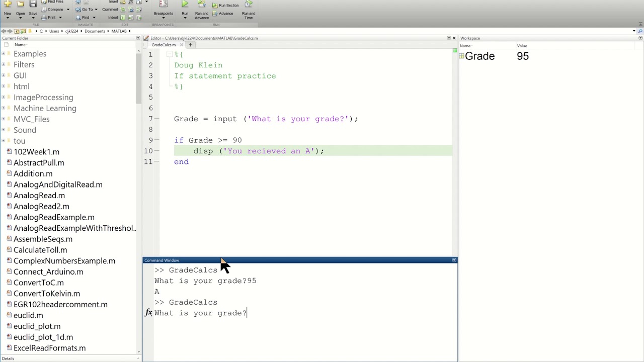This screenshot has width=644, height=362.
Task: Open the Print dropdown arrow
Action: pyautogui.click(x=60, y=18)
